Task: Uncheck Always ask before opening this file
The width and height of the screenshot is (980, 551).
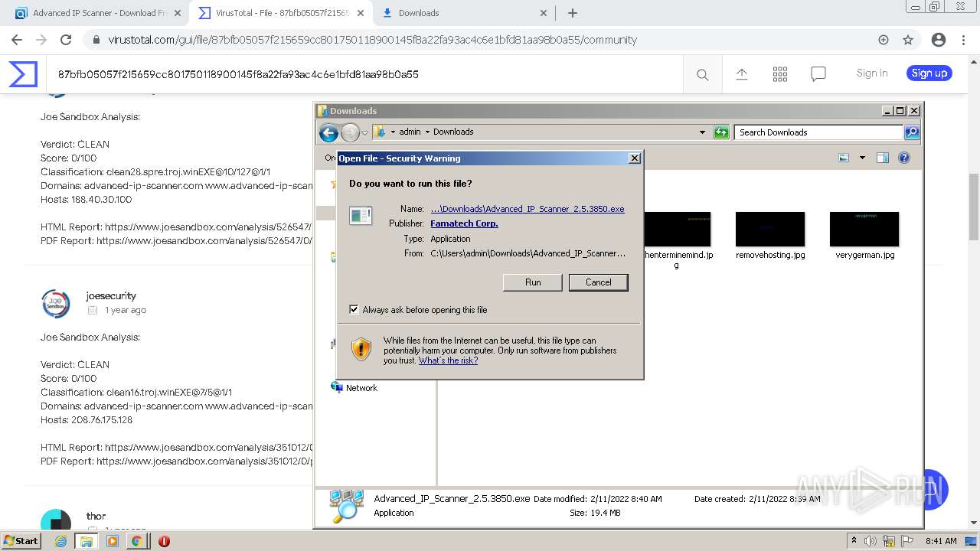Action: [x=354, y=309]
